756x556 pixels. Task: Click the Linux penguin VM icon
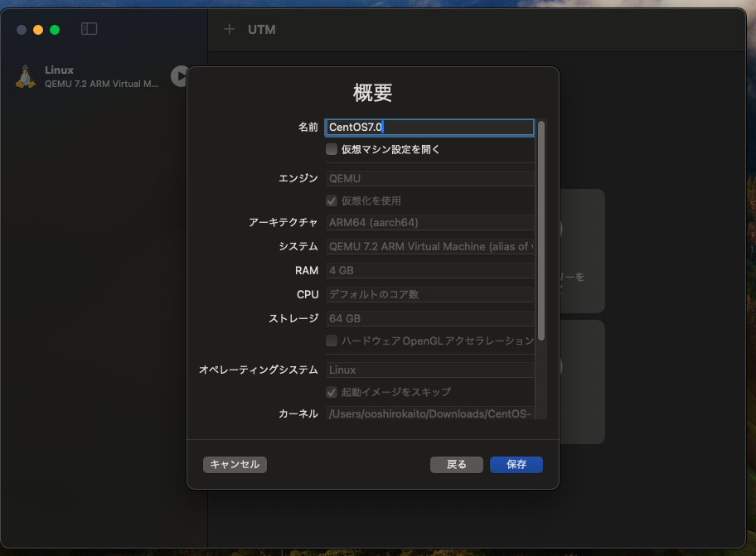click(x=27, y=75)
